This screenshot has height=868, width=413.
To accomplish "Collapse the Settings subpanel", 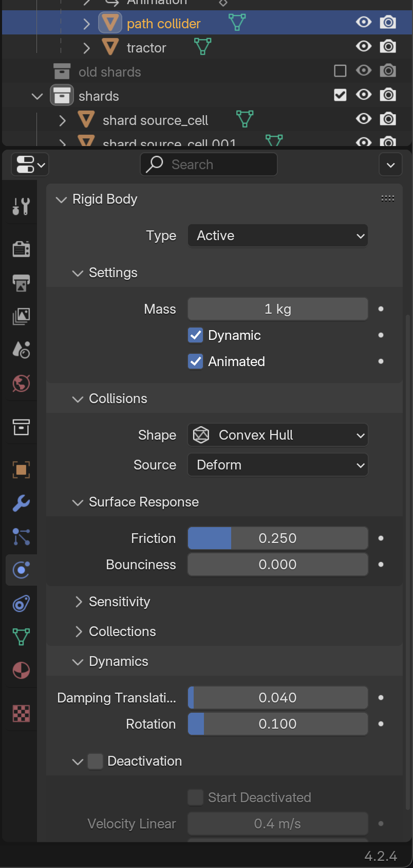I will [78, 273].
